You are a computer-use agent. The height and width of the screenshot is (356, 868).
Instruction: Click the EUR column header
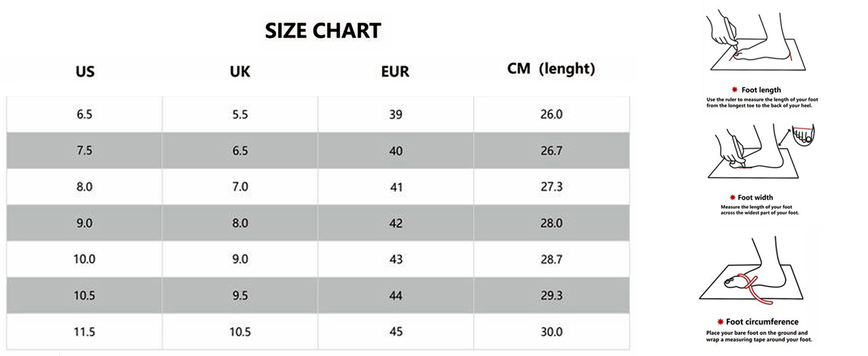[395, 72]
